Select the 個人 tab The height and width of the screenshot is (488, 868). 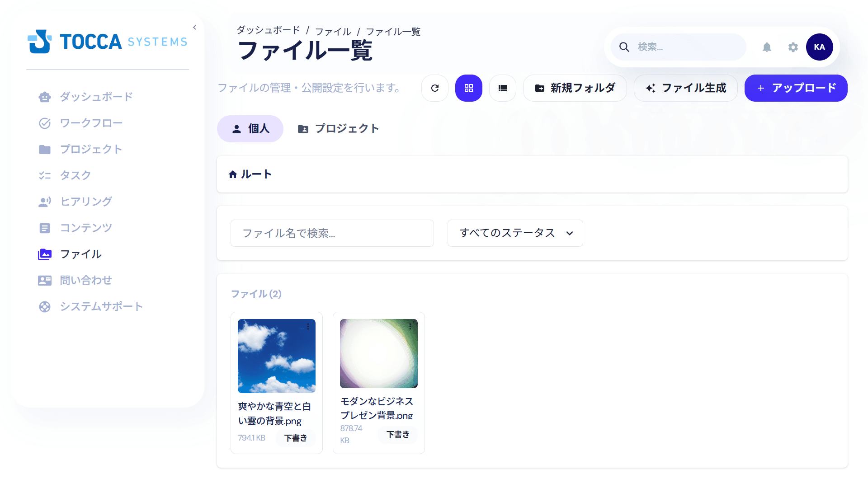250,128
